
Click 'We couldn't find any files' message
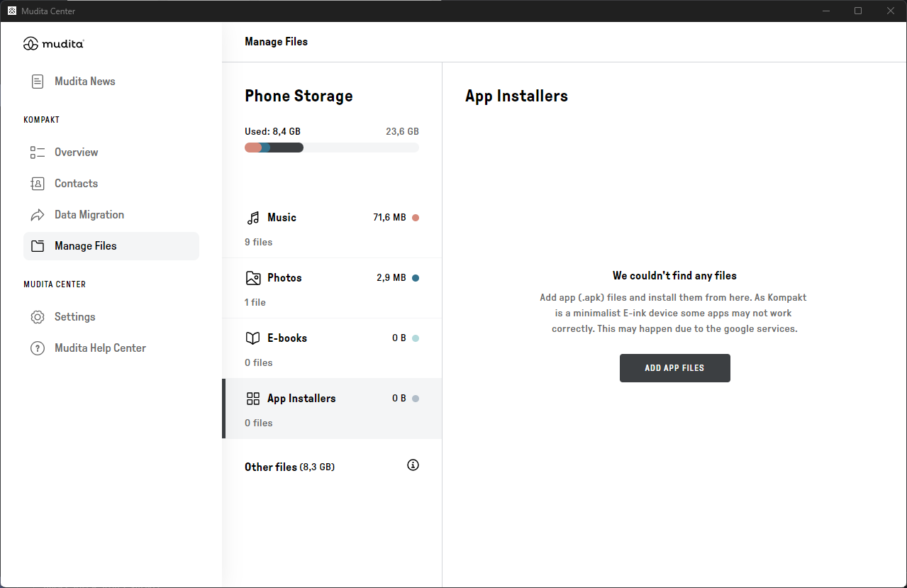(674, 275)
